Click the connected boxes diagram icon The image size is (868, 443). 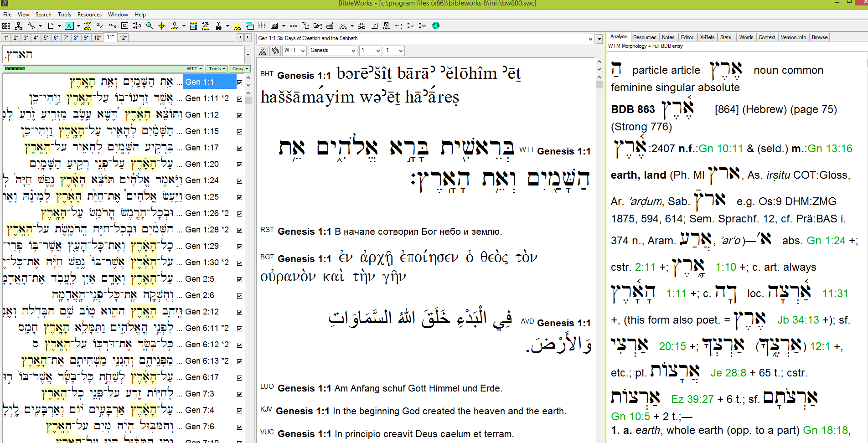(x=362, y=26)
